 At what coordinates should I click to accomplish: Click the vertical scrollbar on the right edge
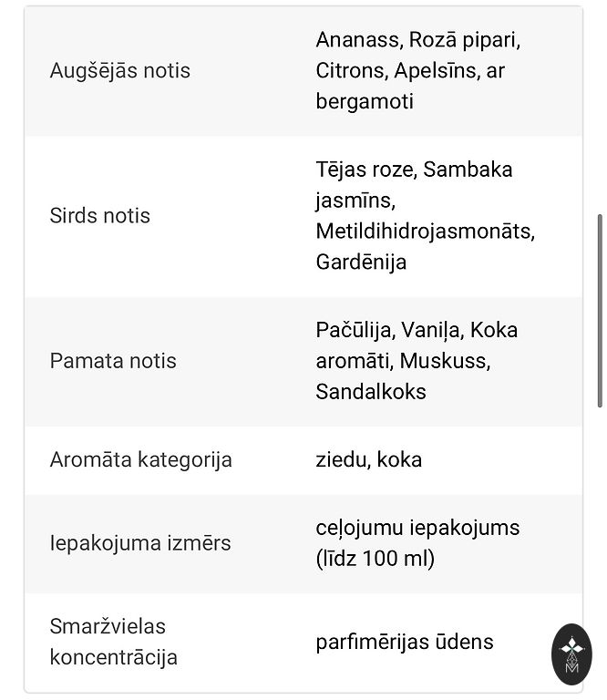click(600, 310)
